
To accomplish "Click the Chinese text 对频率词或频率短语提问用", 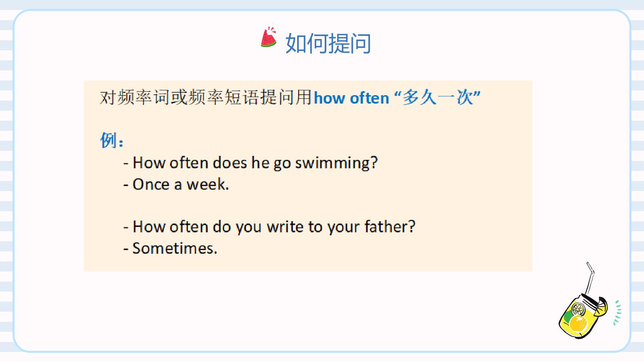I will tap(206, 98).
